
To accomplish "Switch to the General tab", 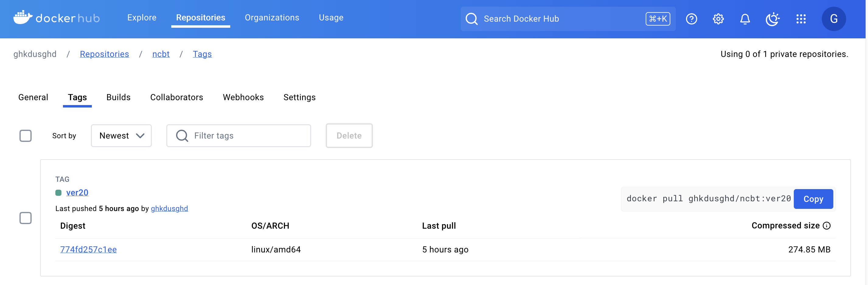I will point(33,97).
